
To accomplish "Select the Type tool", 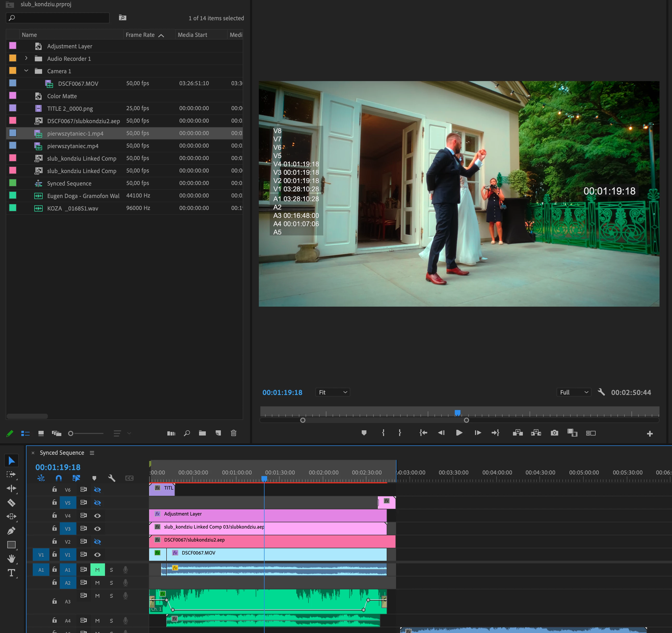I will tap(11, 573).
